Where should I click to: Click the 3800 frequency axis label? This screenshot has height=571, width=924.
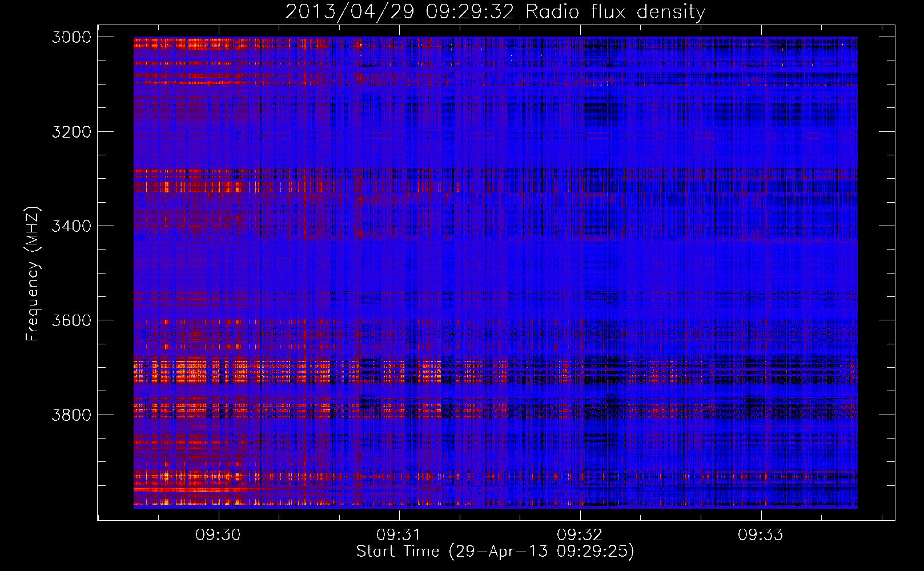(x=71, y=415)
